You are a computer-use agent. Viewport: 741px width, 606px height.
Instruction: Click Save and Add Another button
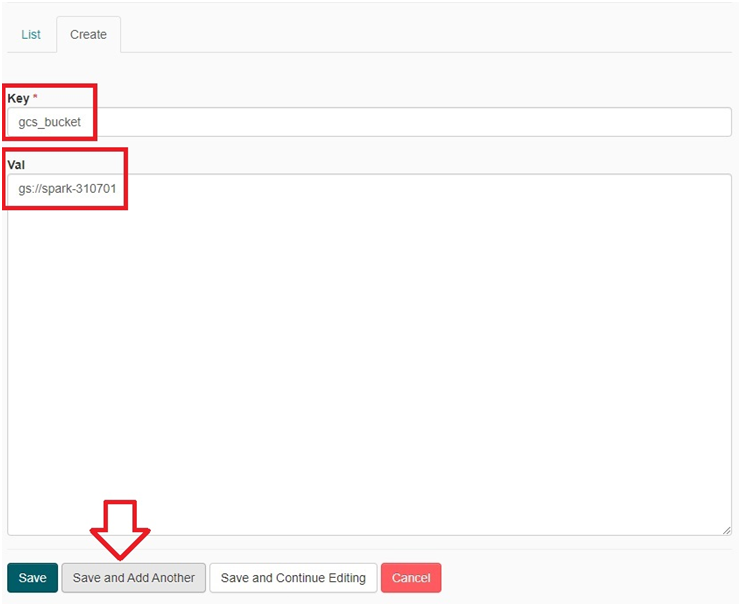(x=134, y=578)
